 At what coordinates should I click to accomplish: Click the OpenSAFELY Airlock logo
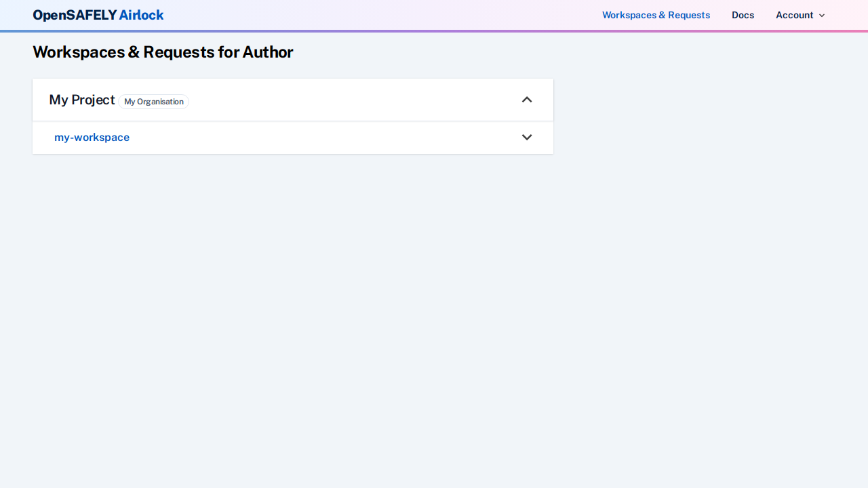98,15
